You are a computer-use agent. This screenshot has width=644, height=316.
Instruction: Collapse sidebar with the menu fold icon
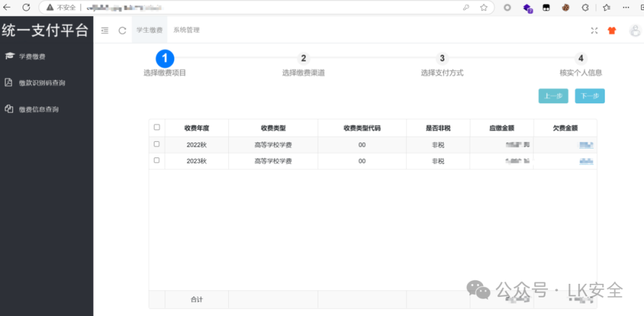(x=105, y=30)
